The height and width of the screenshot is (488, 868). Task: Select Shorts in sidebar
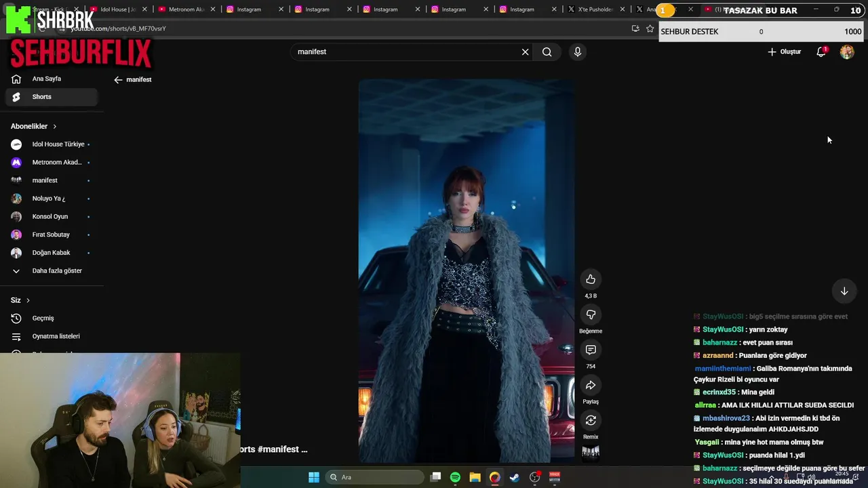pos(52,97)
